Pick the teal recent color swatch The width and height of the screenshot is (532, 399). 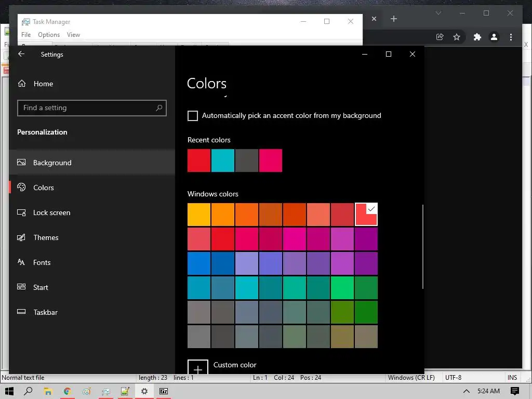tap(222, 161)
